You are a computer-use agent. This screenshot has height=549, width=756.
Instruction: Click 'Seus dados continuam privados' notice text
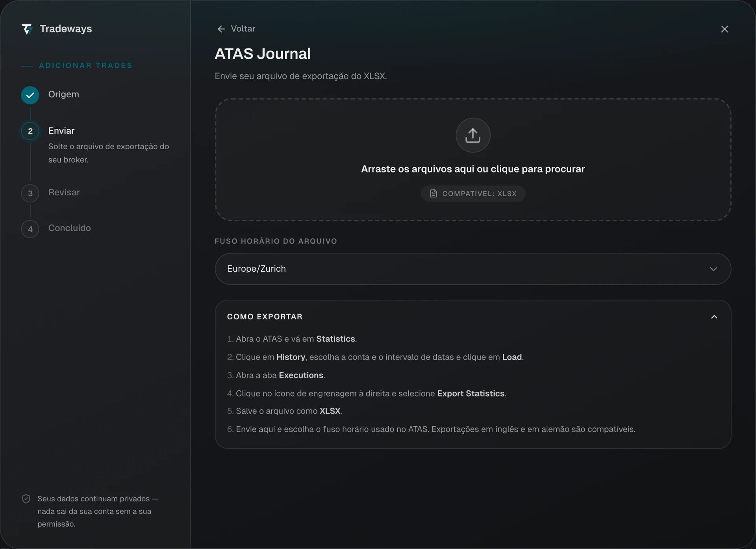(98, 511)
